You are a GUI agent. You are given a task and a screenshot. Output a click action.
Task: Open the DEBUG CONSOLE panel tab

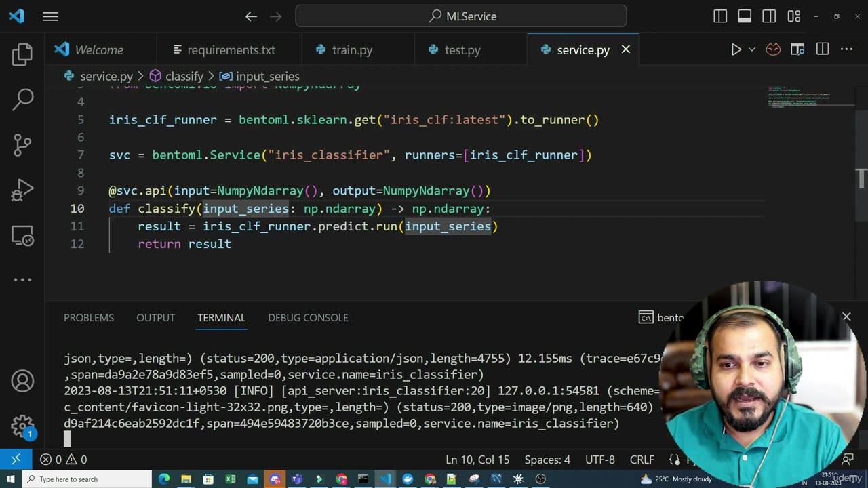pos(308,317)
